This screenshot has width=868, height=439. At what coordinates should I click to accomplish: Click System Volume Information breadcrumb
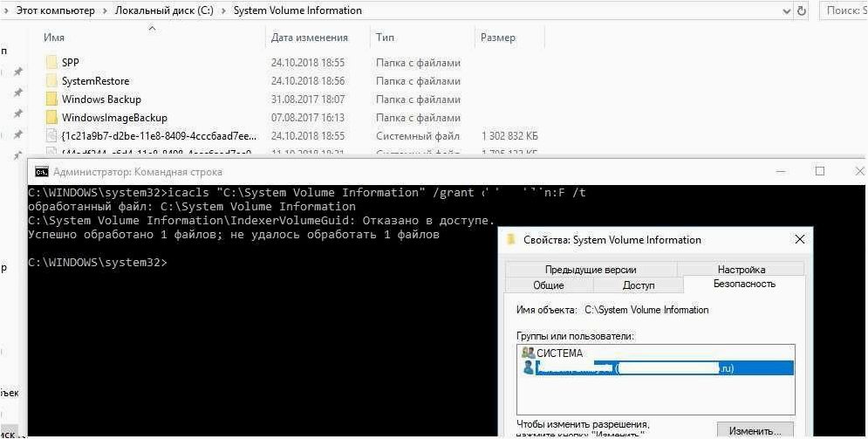click(297, 10)
